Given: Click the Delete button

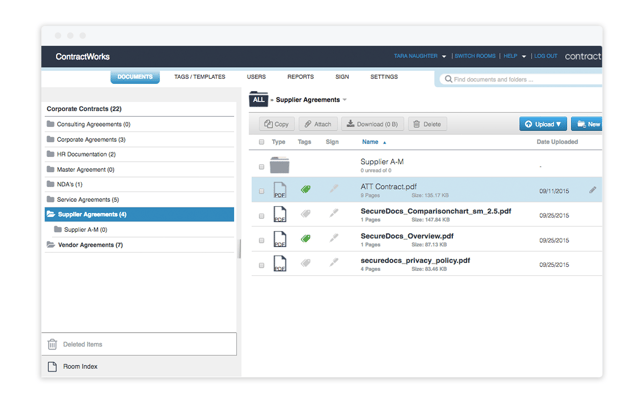Looking at the screenshot, I should coord(427,124).
